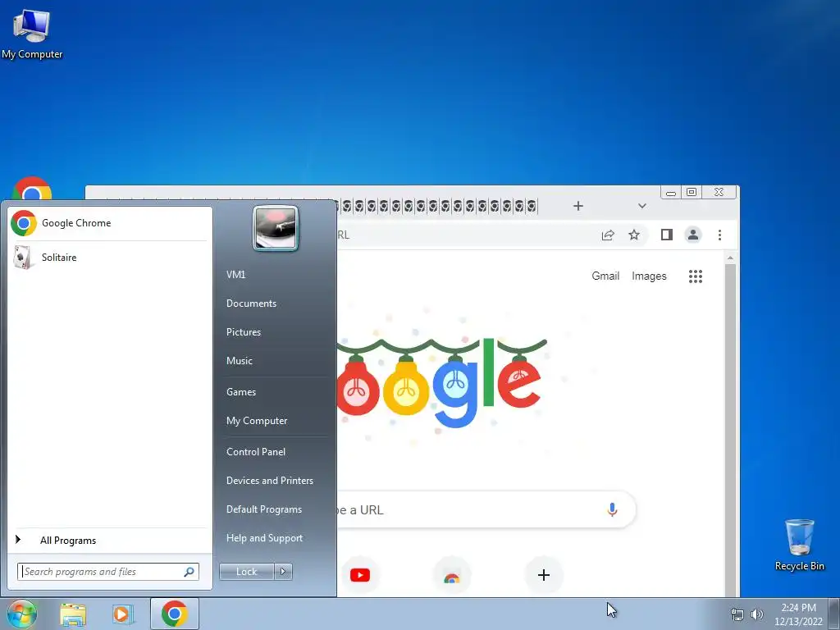
Task: Open Google apps grid
Action: pyautogui.click(x=696, y=276)
